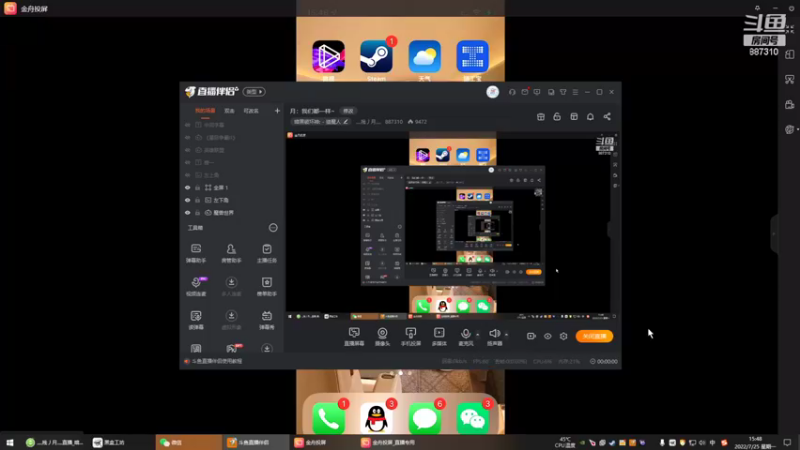Toggle visibility eye of 魔兽世界 source

[x=187, y=213]
